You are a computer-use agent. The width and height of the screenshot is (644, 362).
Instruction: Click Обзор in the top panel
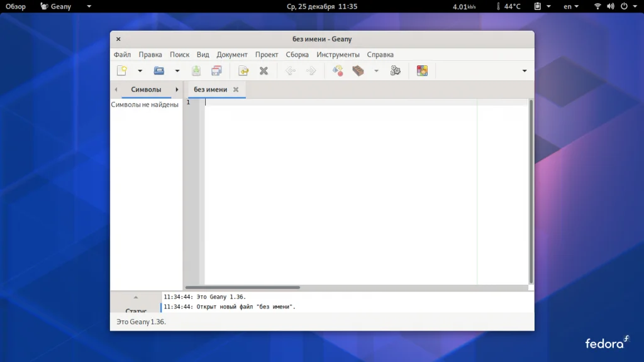[x=16, y=6]
